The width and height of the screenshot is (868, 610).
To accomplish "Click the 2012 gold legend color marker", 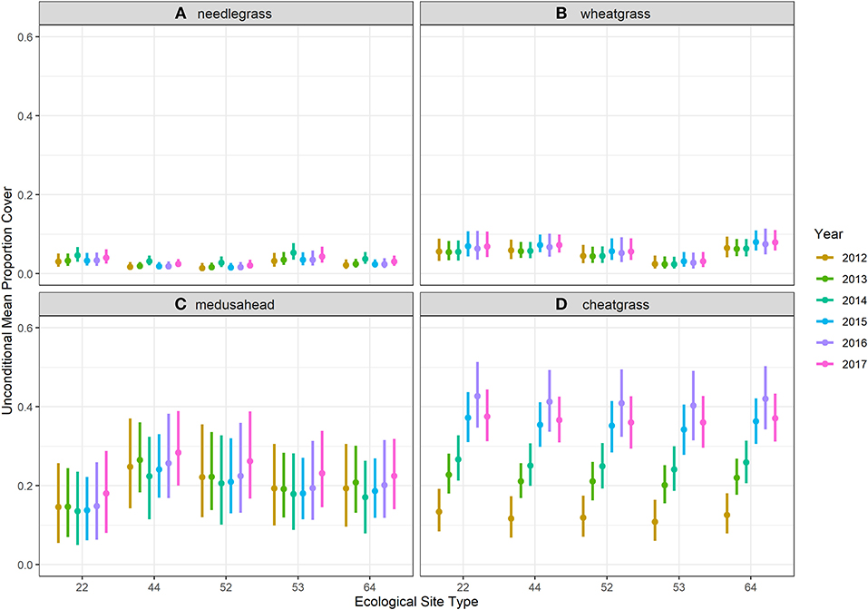I will click(x=824, y=258).
